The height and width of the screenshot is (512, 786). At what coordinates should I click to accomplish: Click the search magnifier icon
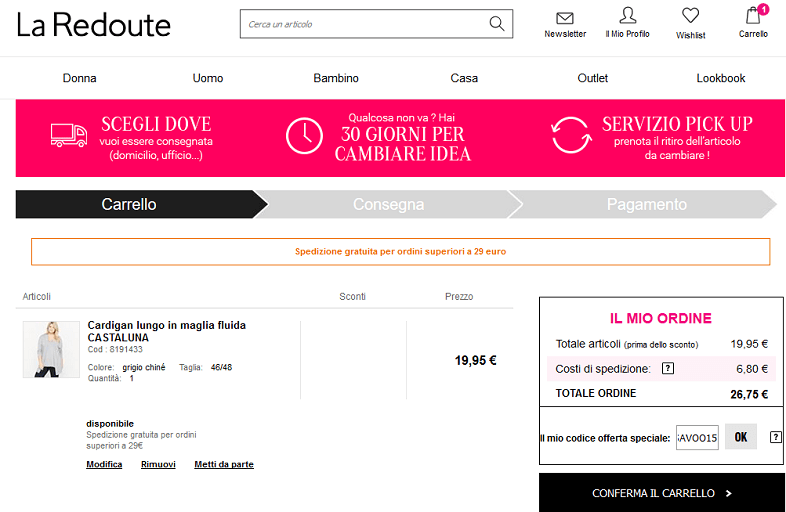[496, 23]
